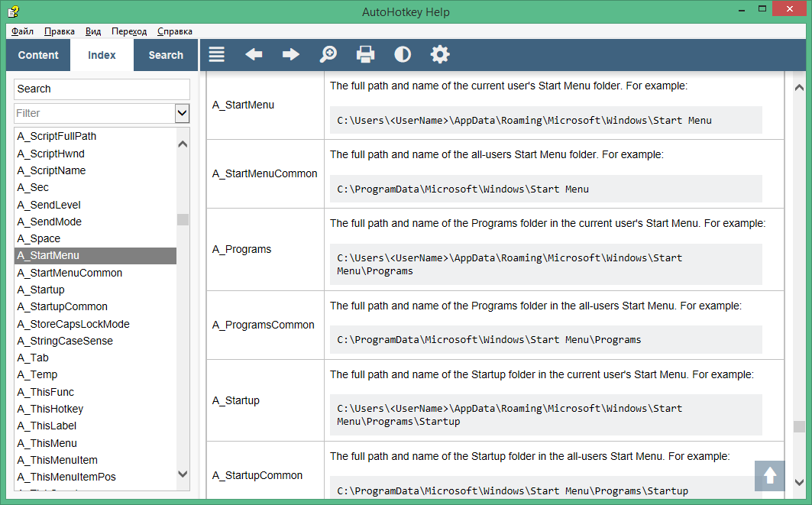This screenshot has height=505, width=812.
Task: Open the Файл menu
Action: click(x=22, y=31)
